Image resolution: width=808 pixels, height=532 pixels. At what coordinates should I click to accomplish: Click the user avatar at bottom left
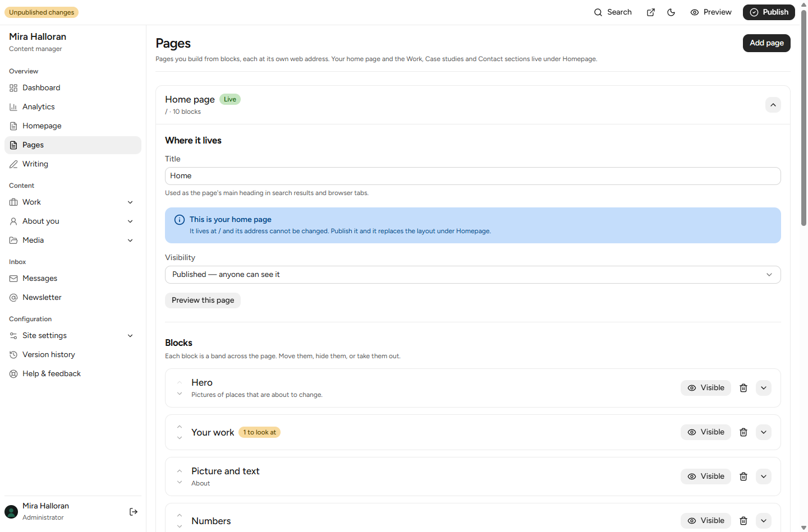(11, 512)
